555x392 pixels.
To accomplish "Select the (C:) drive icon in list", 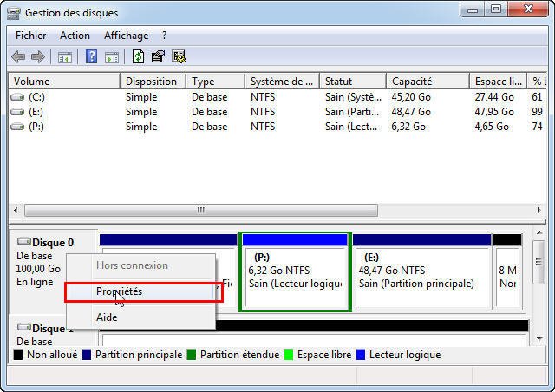I will 17,97.
